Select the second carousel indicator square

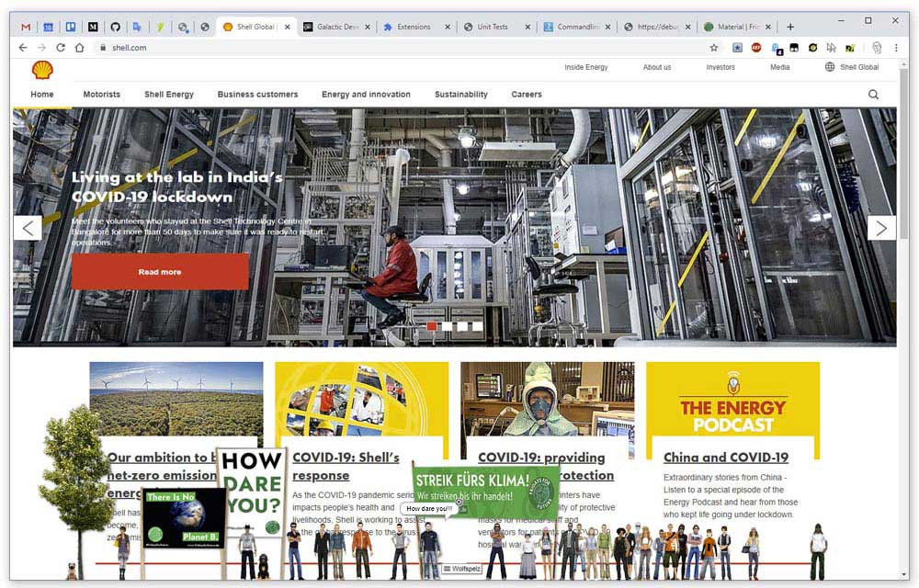coord(448,326)
